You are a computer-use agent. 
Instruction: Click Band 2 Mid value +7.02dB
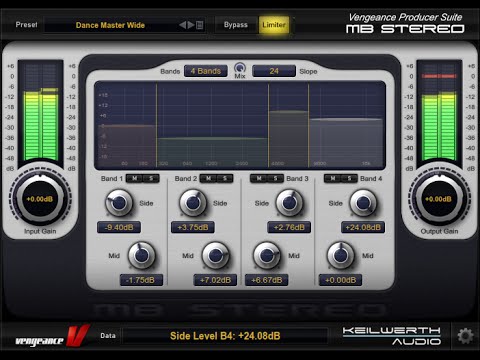(x=215, y=280)
